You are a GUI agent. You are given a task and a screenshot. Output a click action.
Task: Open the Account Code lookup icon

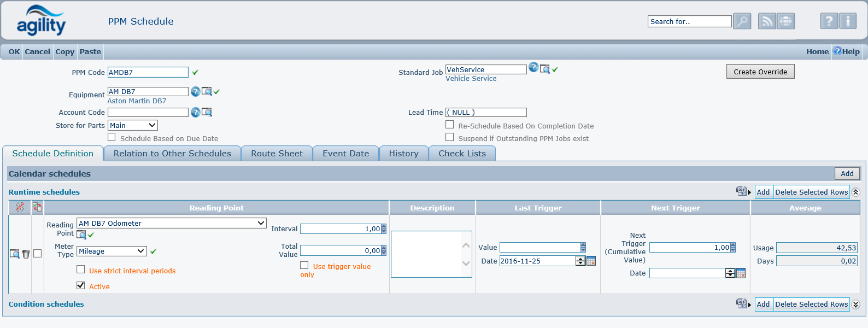tap(207, 112)
